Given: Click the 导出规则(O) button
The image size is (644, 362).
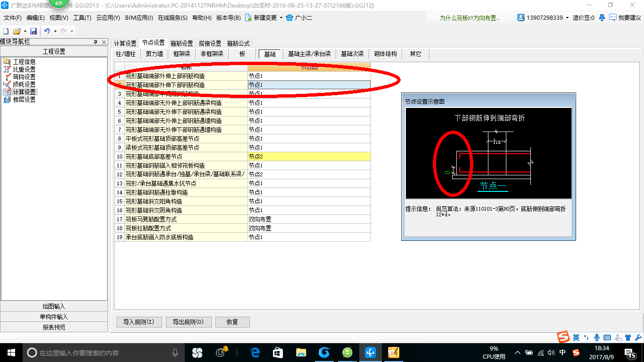Looking at the screenshot, I should point(188,322).
